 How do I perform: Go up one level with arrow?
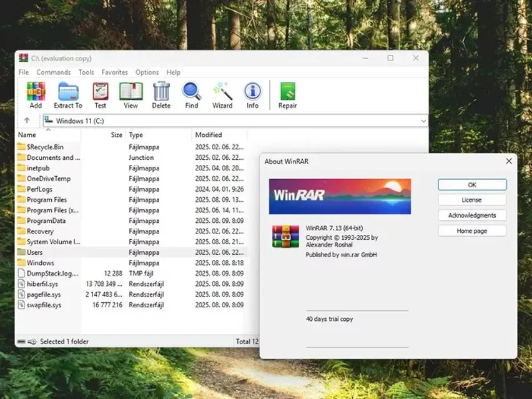[27, 121]
